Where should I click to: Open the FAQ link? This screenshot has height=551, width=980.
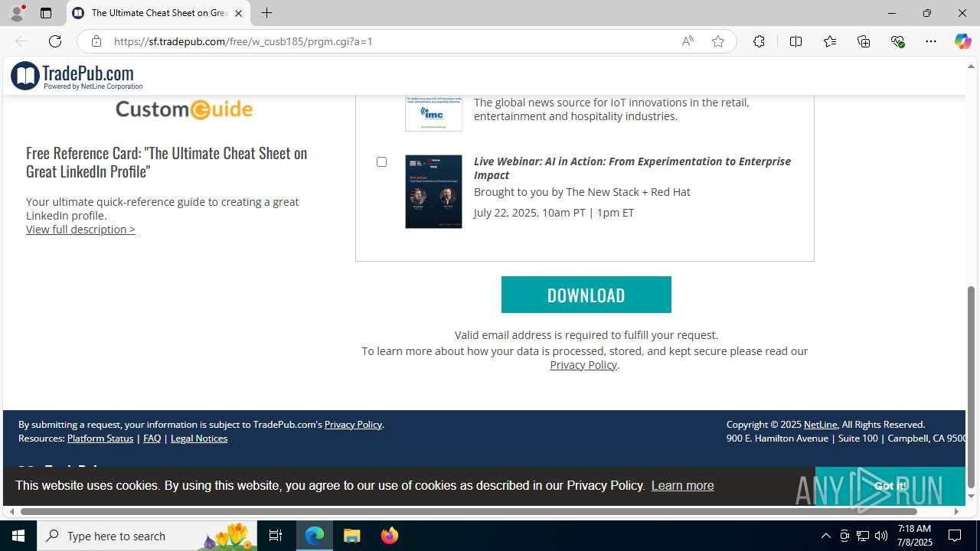point(152,438)
